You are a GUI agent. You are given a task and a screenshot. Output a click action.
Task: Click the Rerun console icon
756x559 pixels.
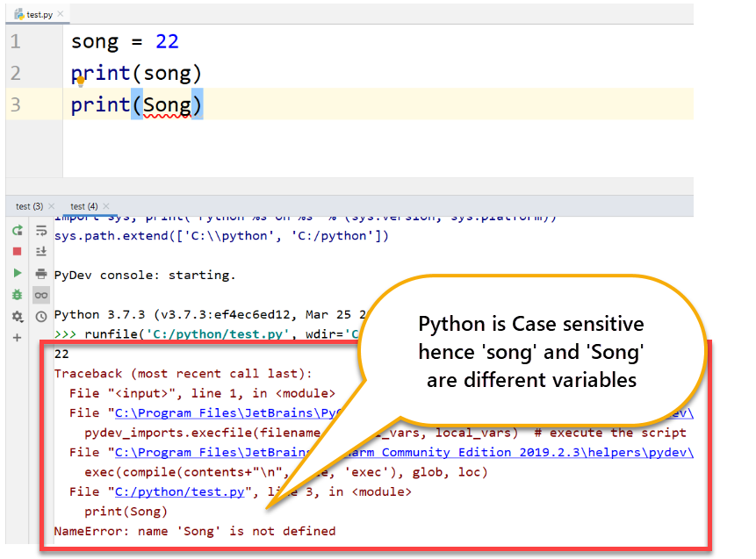(18, 230)
